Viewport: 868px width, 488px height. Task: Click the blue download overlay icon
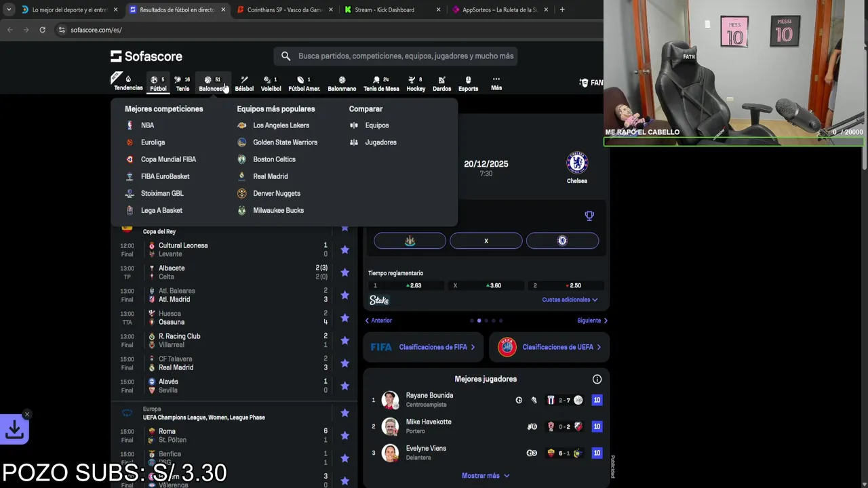pos(14,429)
